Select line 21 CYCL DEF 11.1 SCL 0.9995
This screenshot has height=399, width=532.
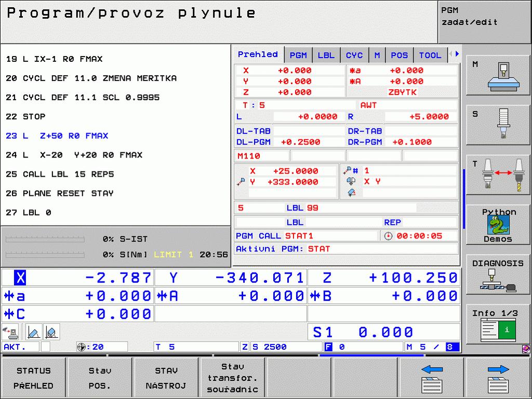(x=83, y=97)
